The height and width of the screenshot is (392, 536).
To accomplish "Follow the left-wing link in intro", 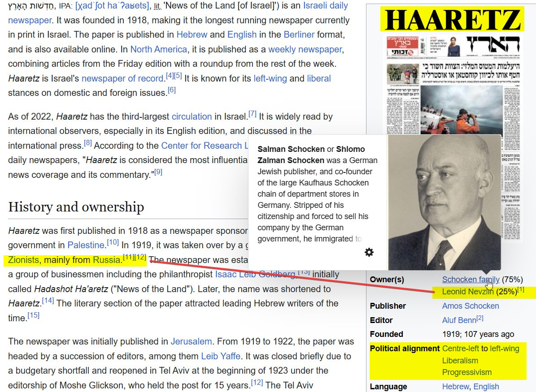I will pos(270,78).
